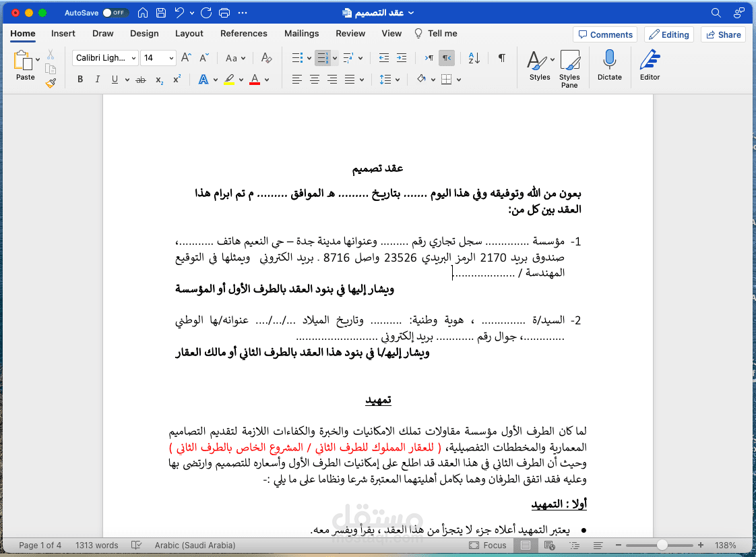The height and width of the screenshot is (557, 756).
Task: Align text to the right
Action: 332,79
